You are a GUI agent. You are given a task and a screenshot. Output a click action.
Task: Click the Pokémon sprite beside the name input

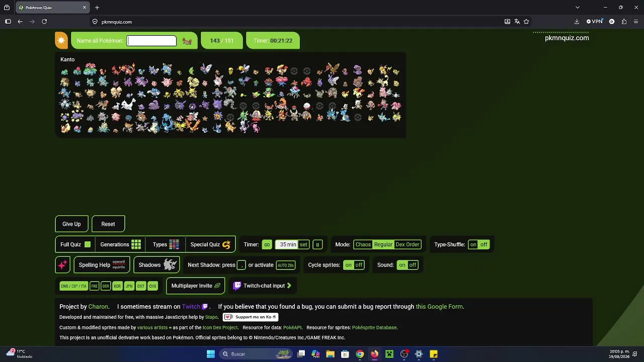click(x=187, y=41)
